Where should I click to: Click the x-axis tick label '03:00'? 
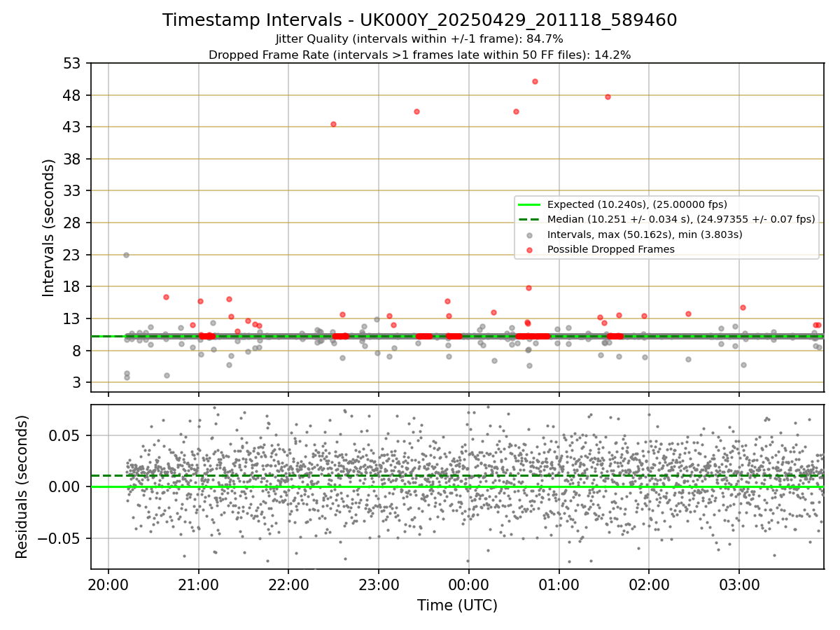click(739, 584)
